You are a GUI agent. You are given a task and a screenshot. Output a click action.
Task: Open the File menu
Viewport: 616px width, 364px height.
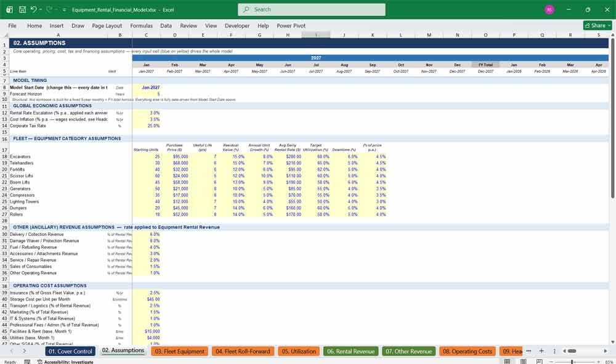click(12, 25)
